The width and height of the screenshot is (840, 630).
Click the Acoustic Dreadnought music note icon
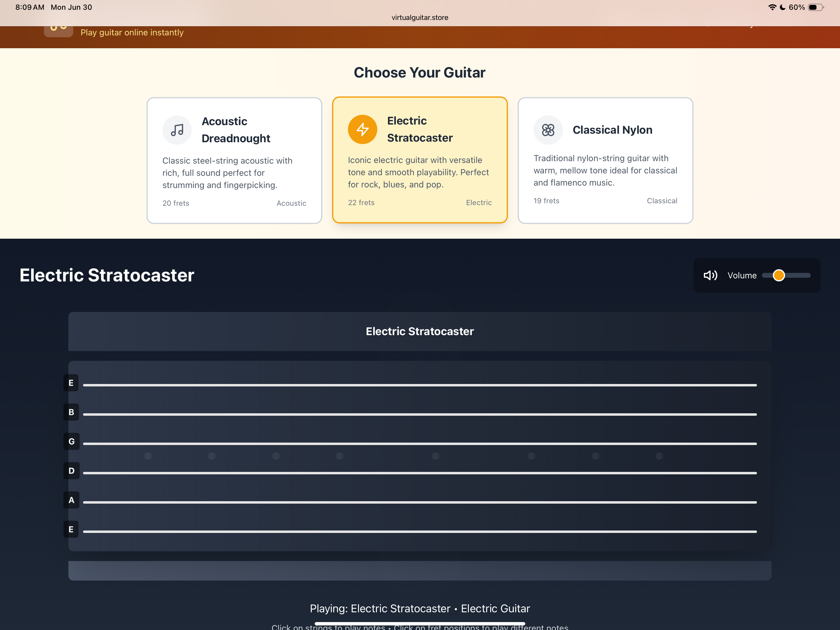177,130
